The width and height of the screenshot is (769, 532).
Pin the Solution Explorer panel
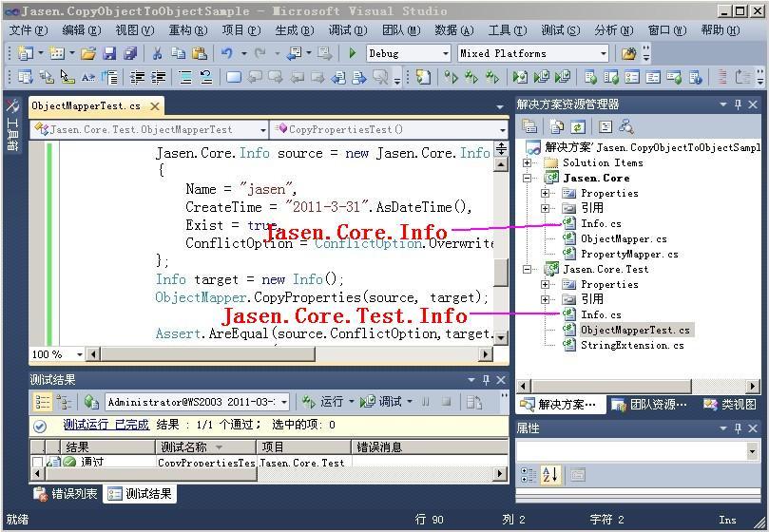(x=738, y=104)
